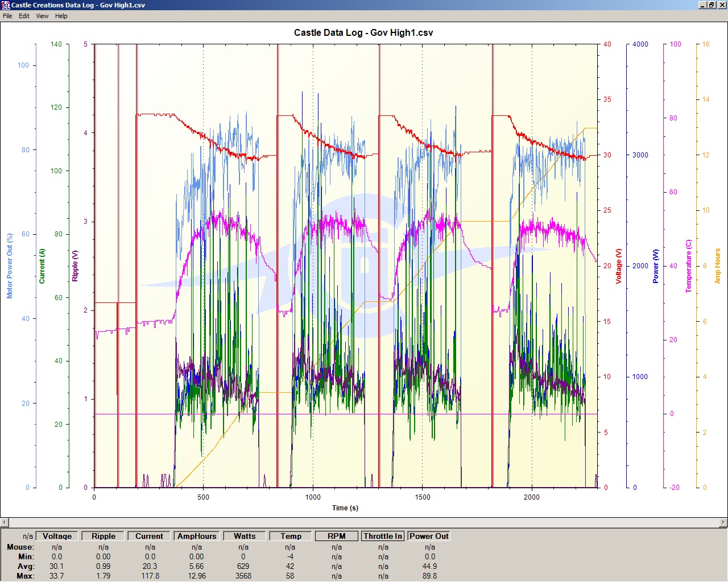Click the Avg Watts value 629
Screen dimensions: 728x582
[243, 566]
